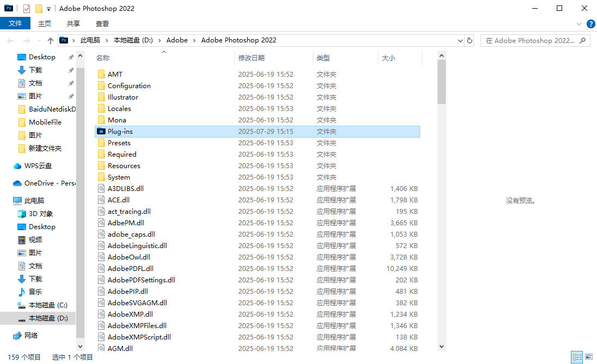Click 音乐 note icon in sidebar

(22, 292)
